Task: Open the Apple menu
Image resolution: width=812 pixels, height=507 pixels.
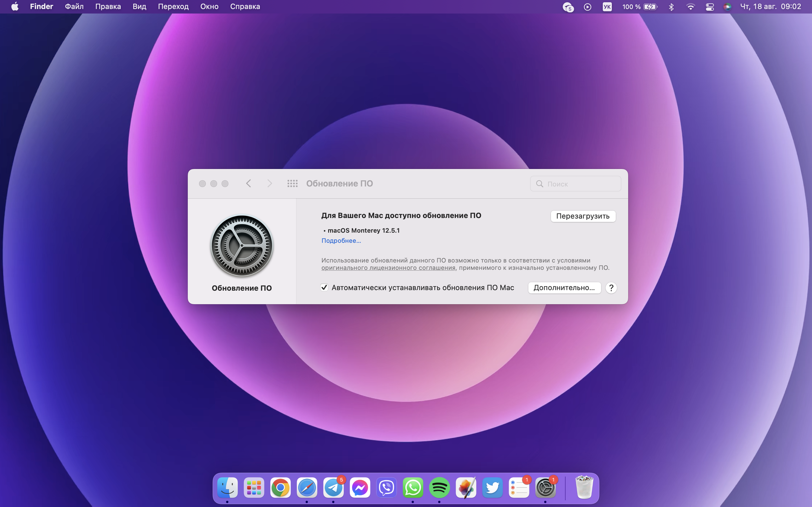Action: point(15,7)
